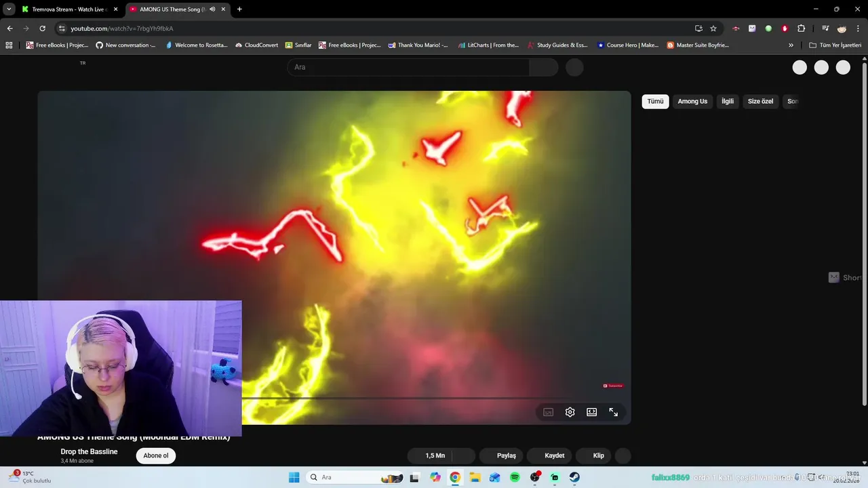Click the purple square extension icon
The width and height of the screenshot is (868, 488).
(x=752, y=28)
